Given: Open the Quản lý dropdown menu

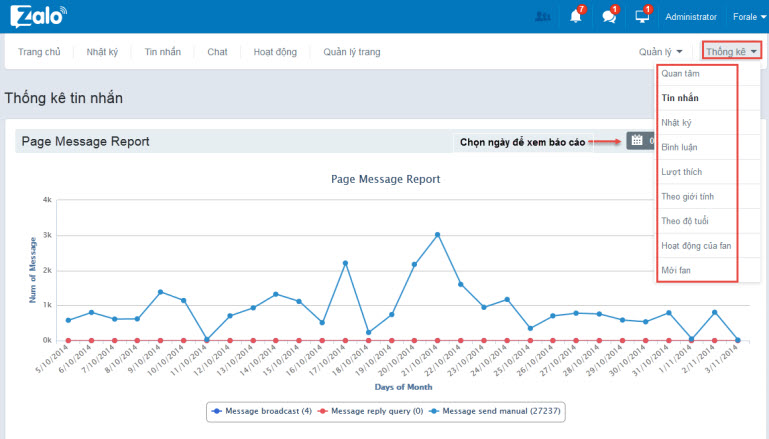Looking at the screenshot, I should 660,51.
